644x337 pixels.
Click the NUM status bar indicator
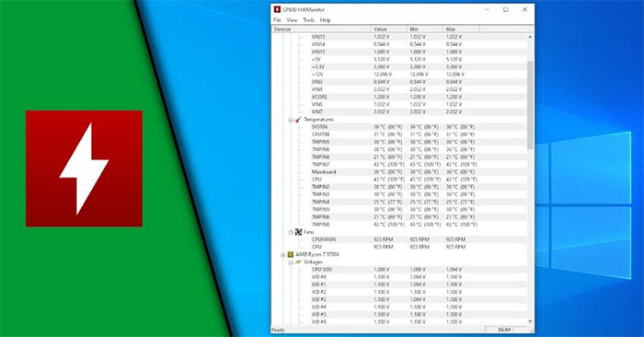[x=504, y=330]
